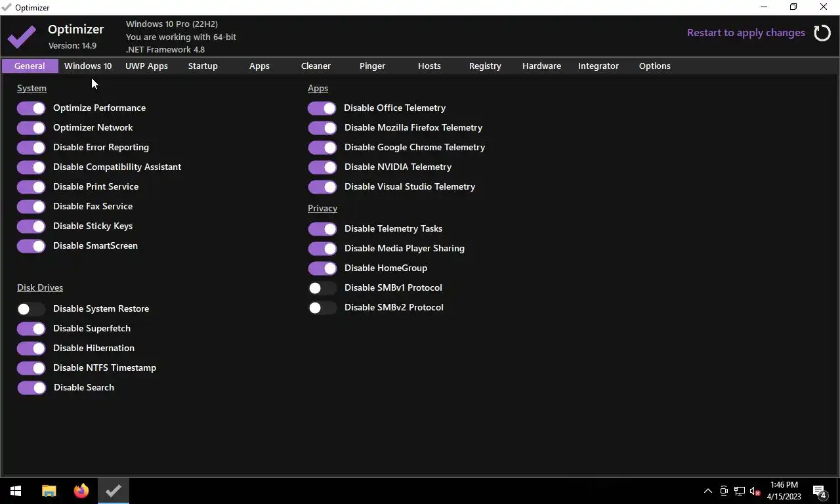Open the network tray icon

740,491
